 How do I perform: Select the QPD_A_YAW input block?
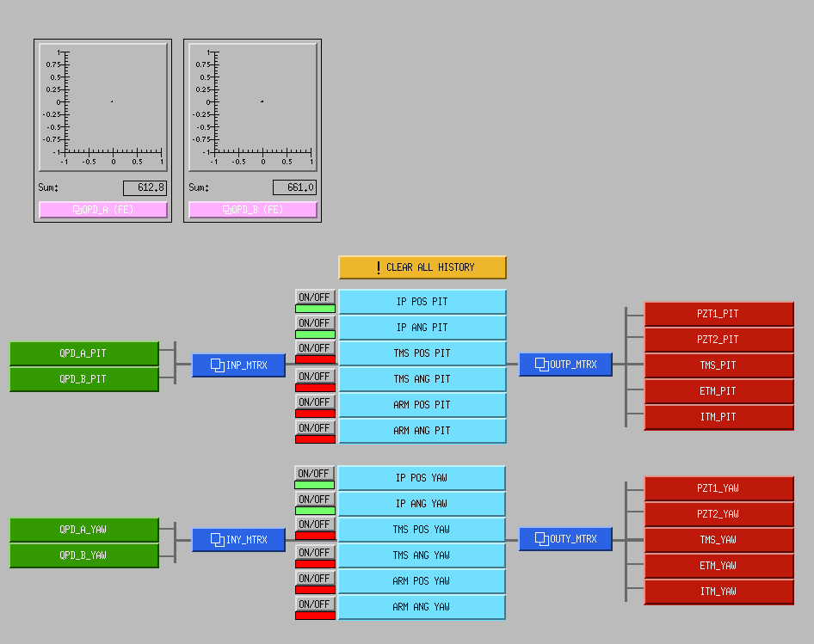point(84,530)
